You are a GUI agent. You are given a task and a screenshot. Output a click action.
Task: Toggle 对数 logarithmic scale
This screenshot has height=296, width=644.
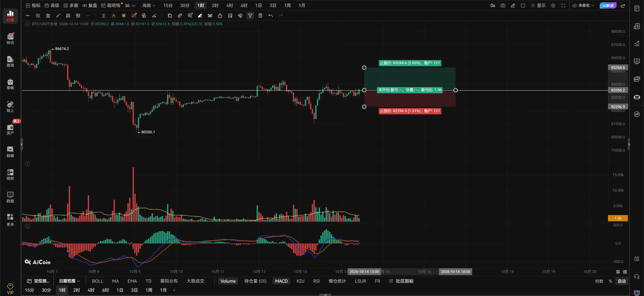pos(599,281)
